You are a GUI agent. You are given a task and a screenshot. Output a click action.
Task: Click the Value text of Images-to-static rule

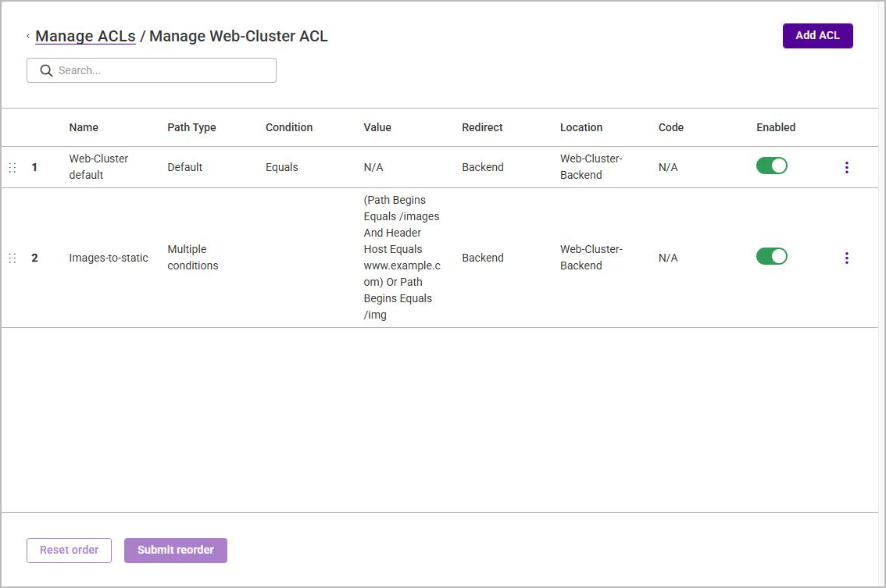(x=402, y=258)
